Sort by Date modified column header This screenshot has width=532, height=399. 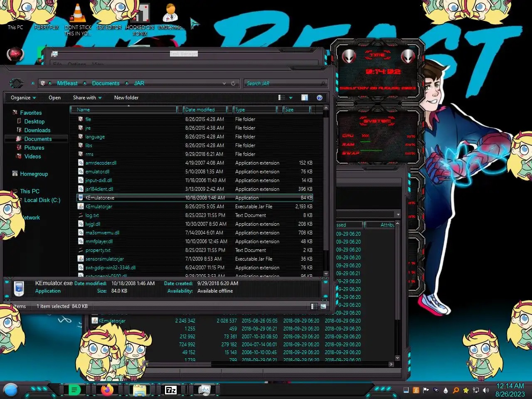(205, 110)
